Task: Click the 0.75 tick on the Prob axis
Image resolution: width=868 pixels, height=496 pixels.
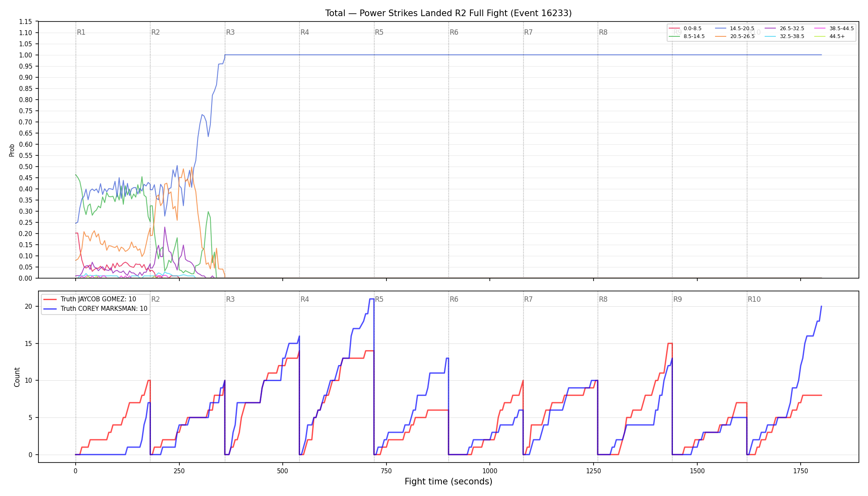Action: 26,111
